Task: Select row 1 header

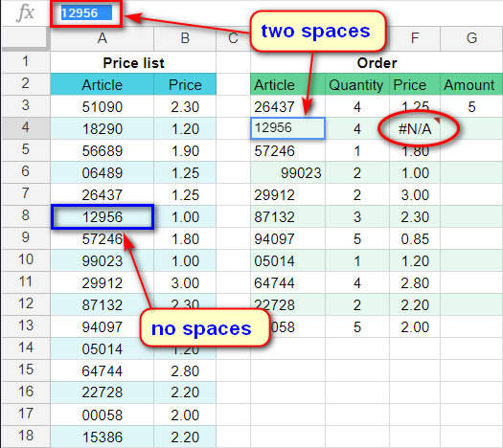Action: (25, 62)
